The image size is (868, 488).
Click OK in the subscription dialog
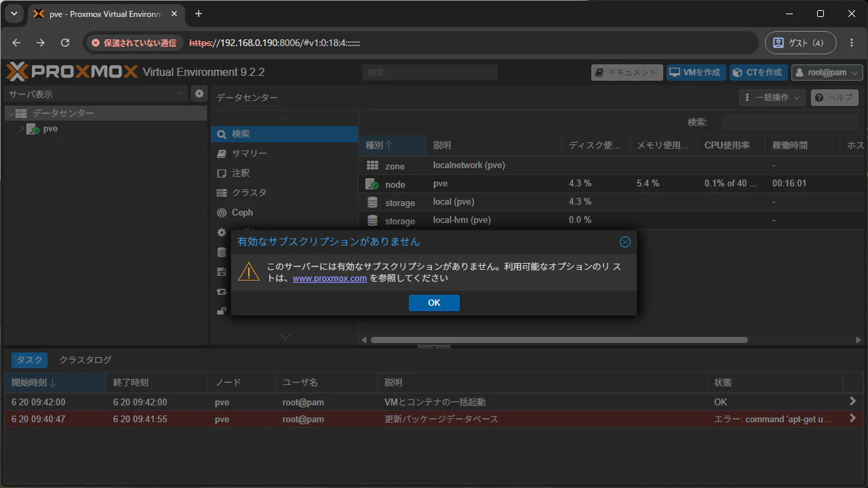pos(434,303)
